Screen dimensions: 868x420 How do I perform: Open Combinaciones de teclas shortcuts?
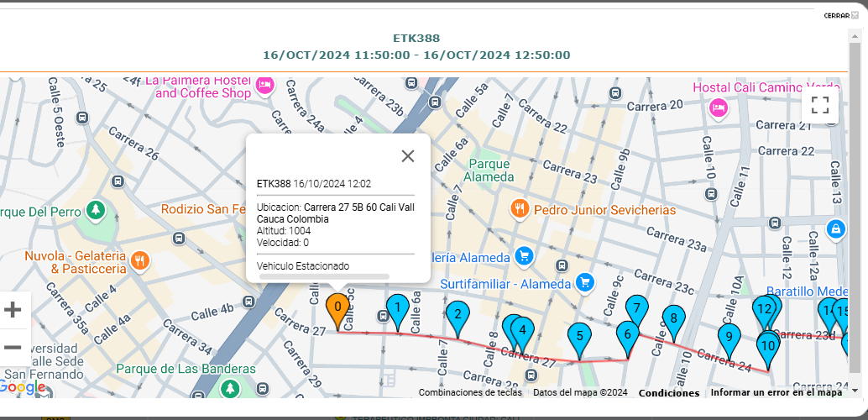pyautogui.click(x=470, y=393)
